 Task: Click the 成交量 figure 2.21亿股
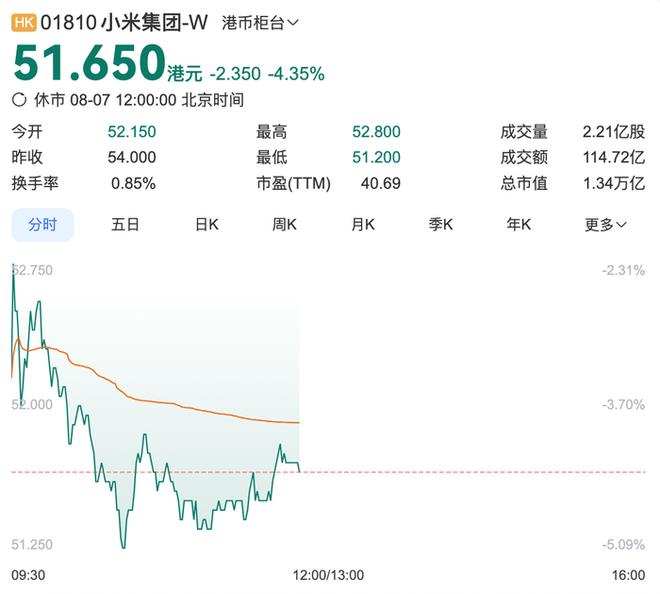click(614, 131)
